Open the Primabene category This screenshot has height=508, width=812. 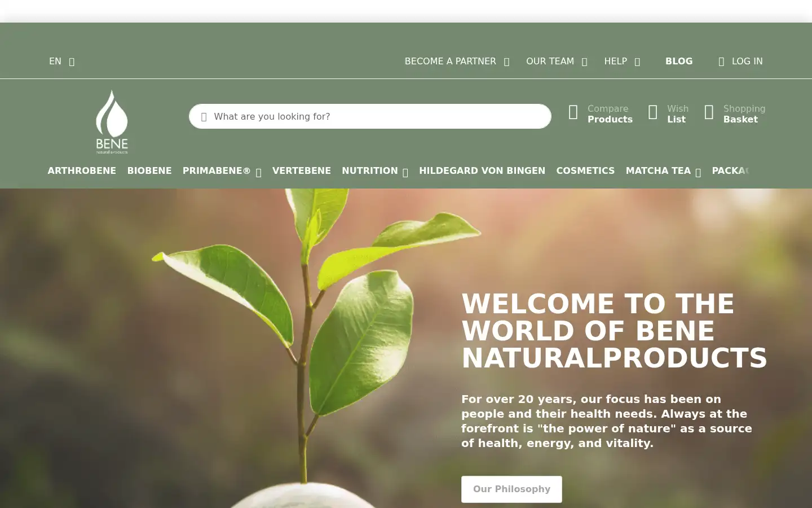pyautogui.click(x=217, y=170)
